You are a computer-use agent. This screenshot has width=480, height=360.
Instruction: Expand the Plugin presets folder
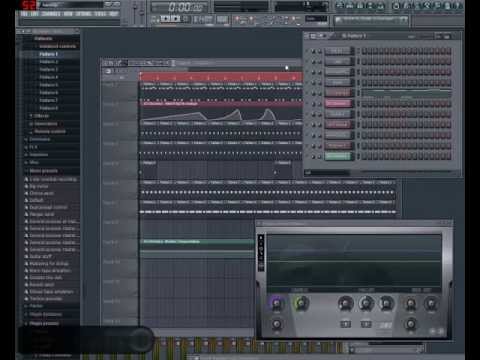click(44, 323)
